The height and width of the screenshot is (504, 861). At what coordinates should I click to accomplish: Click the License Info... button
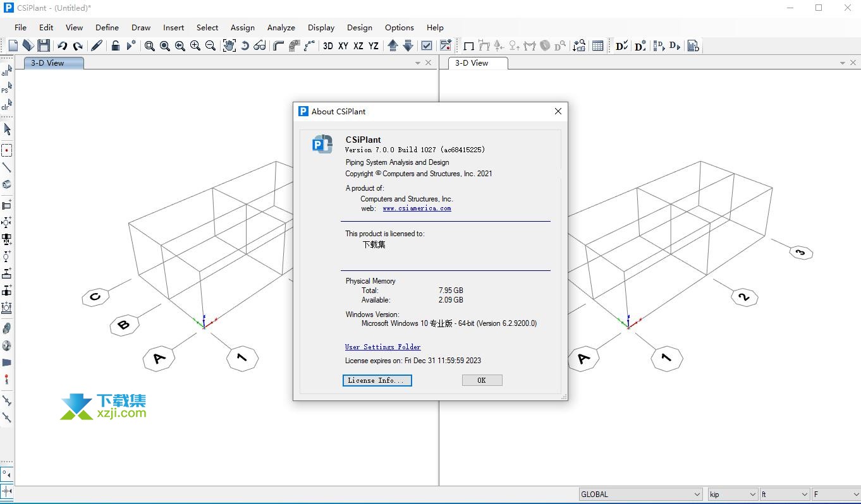click(377, 380)
